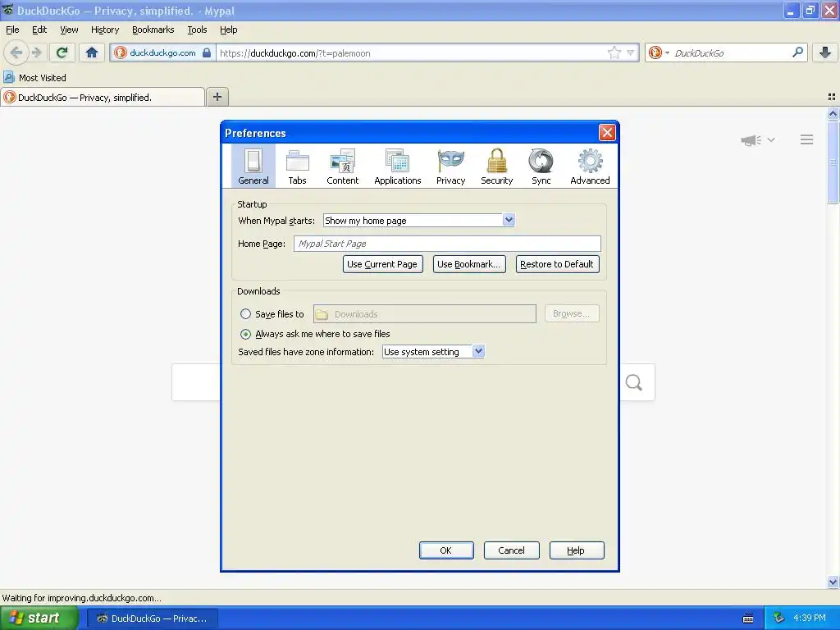The image size is (840, 630).
Task: Open the Edit menu
Action: click(x=39, y=30)
